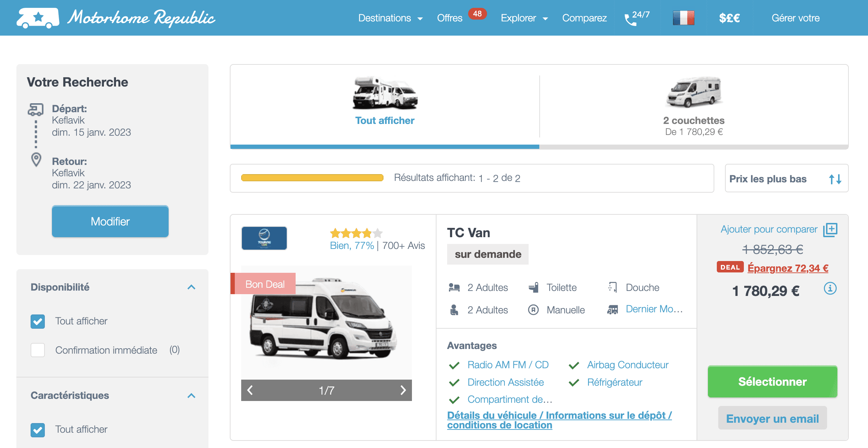
Task: Select the Tout afficher vehicle tab
Action: [x=385, y=106]
